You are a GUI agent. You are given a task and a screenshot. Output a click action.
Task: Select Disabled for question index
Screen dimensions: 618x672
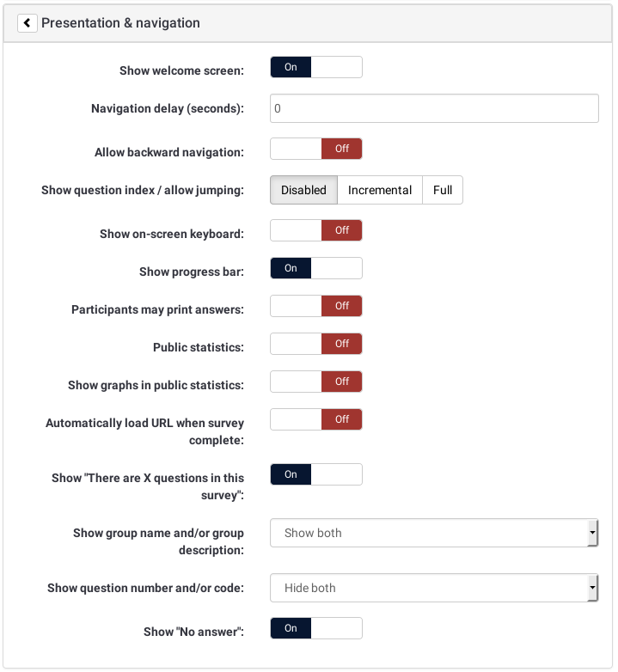303,190
